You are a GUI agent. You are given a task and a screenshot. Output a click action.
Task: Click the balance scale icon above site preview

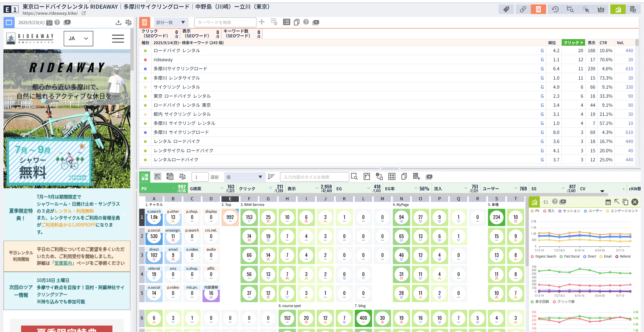pyautogui.click(x=128, y=23)
